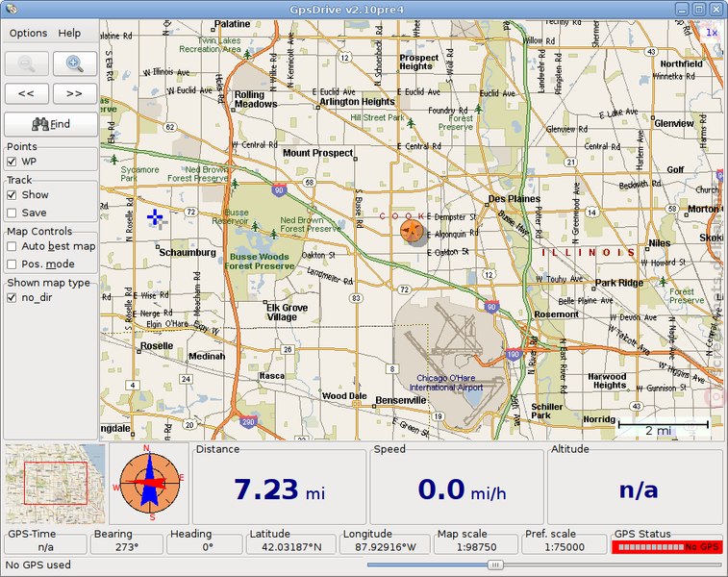This screenshot has height=577, width=728.
Task: Click the Latitude 42.03187°N value
Action: pos(291,547)
